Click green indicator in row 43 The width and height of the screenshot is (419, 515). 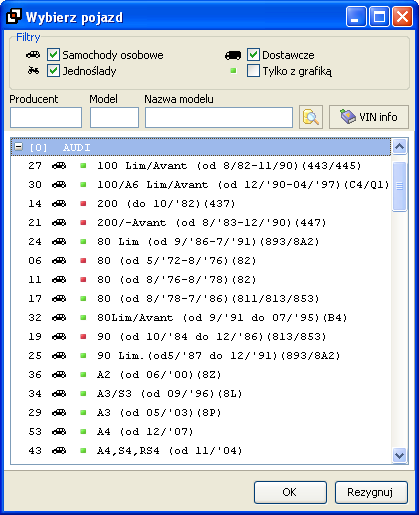[83, 451]
